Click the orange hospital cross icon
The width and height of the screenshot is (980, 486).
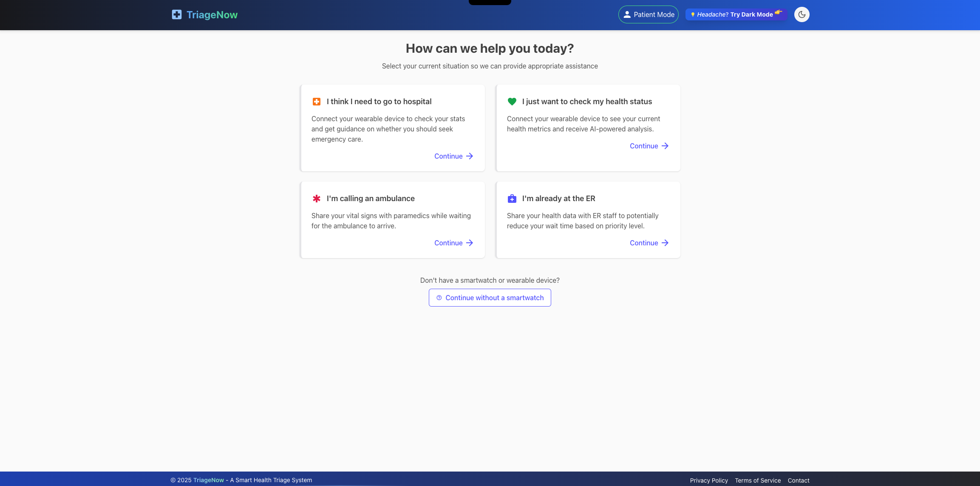[x=317, y=102]
